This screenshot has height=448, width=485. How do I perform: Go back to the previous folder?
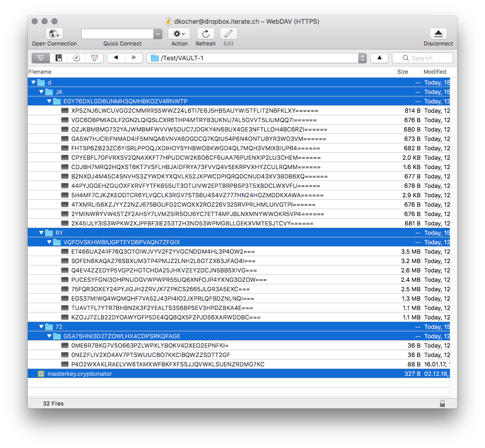point(116,58)
